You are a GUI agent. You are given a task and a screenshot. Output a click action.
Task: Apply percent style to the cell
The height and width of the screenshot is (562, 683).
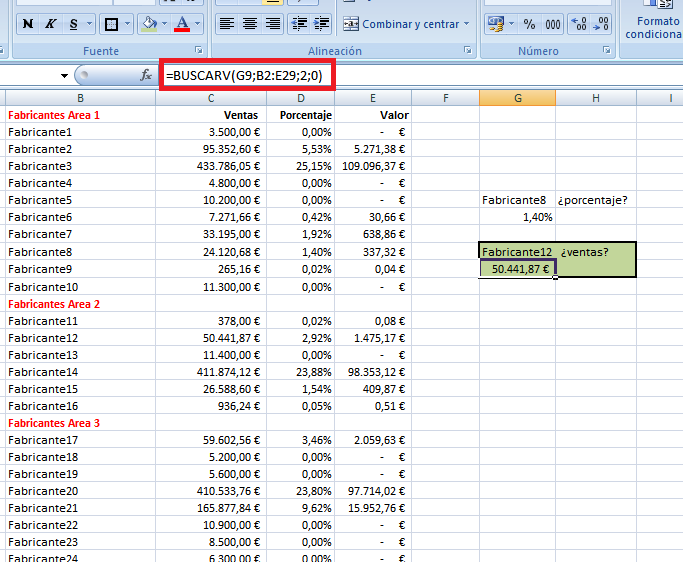click(531, 23)
